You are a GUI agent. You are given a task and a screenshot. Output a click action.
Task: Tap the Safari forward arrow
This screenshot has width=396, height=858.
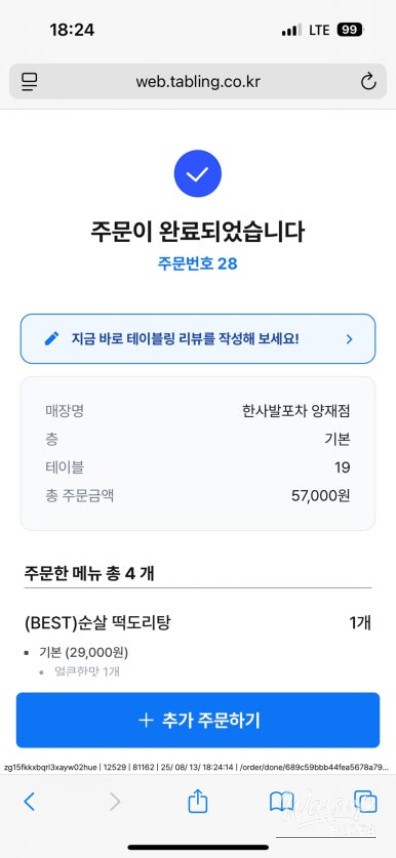(115, 802)
